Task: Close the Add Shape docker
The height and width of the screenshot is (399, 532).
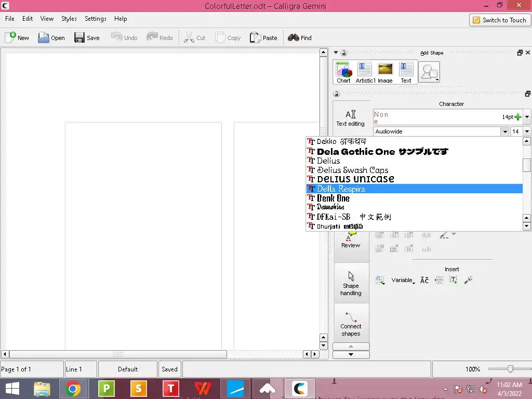Action: coord(528,52)
